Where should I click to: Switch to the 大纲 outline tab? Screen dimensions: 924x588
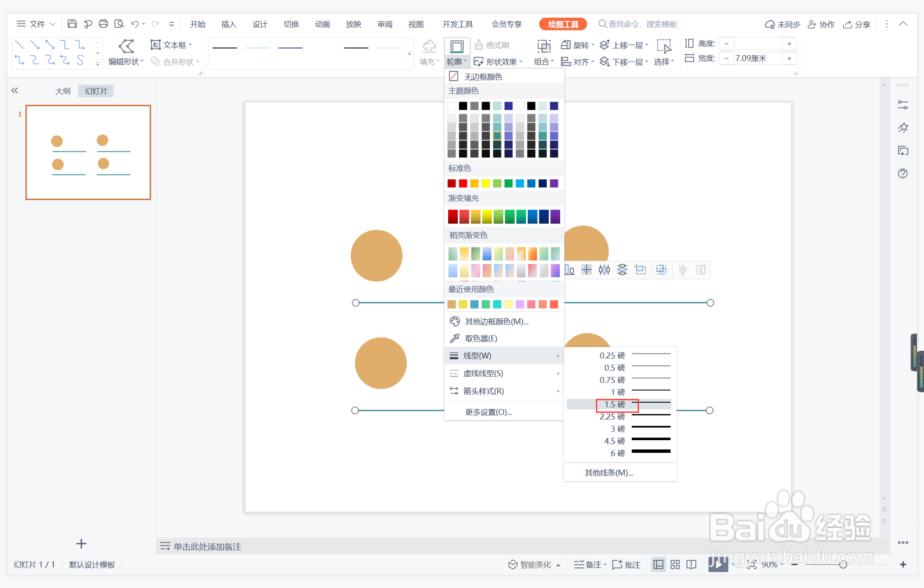63,91
